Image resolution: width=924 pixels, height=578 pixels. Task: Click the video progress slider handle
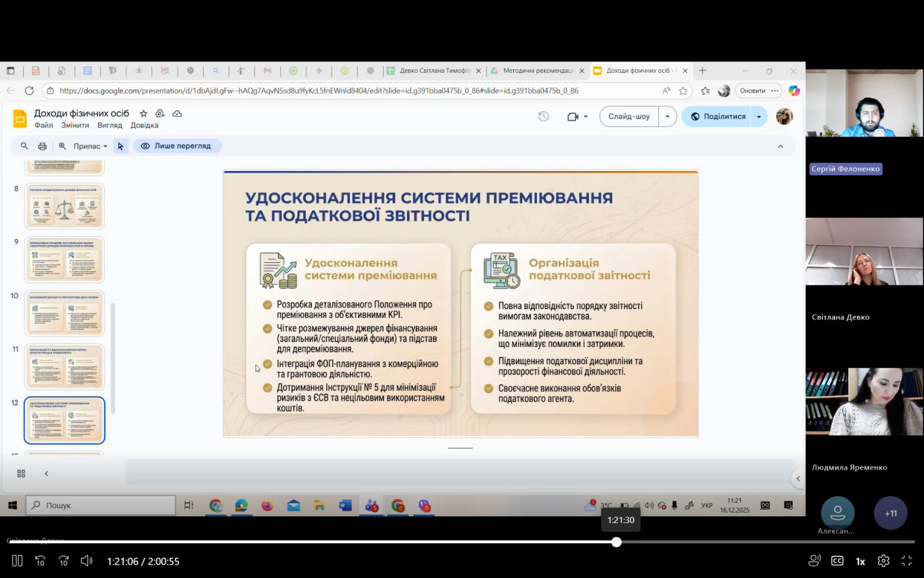(616, 542)
